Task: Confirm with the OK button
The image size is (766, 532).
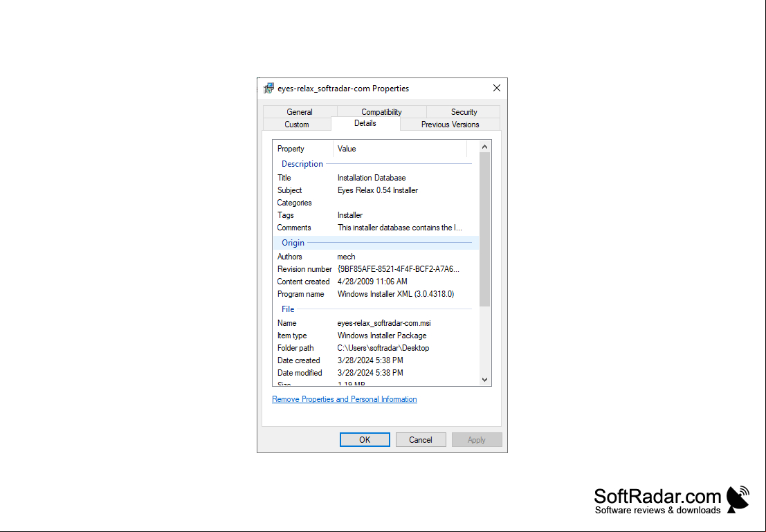Action: pyautogui.click(x=365, y=440)
